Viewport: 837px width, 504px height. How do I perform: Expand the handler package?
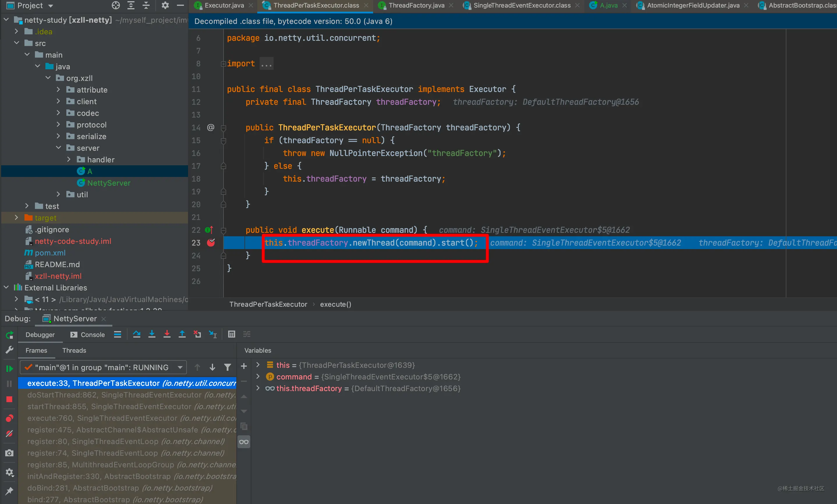(69, 159)
